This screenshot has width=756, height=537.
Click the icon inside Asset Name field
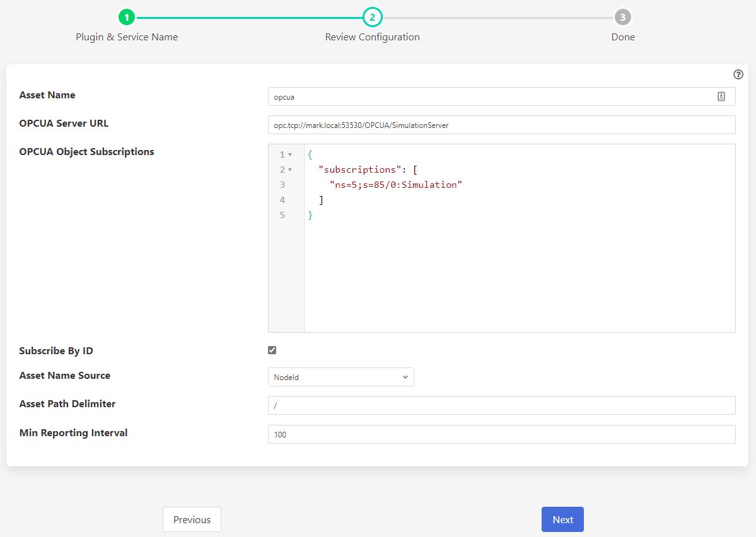click(721, 96)
